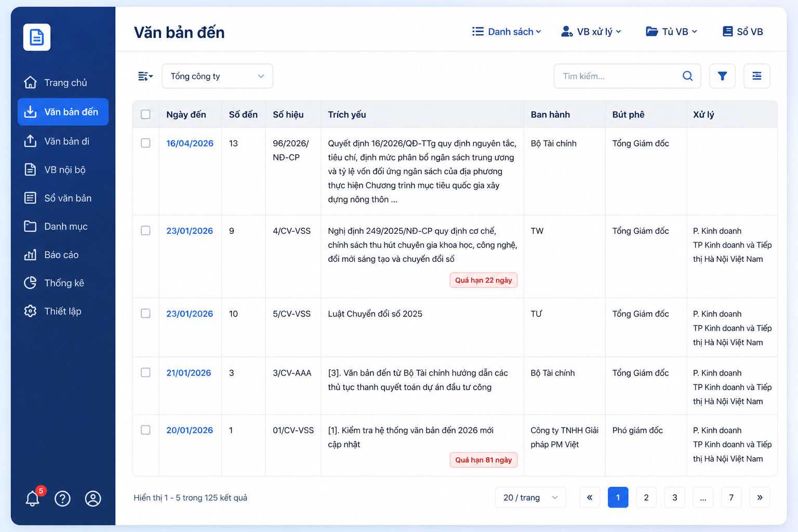
Task: Select current page 1 button
Action: point(618,498)
